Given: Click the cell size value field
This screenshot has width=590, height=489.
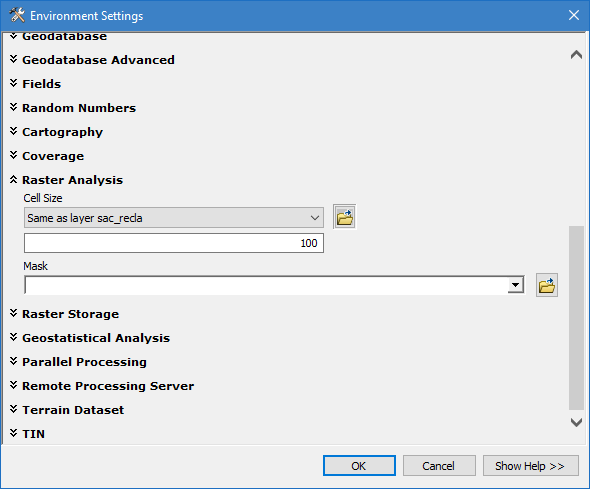Looking at the screenshot, I should tap(174, 243).
